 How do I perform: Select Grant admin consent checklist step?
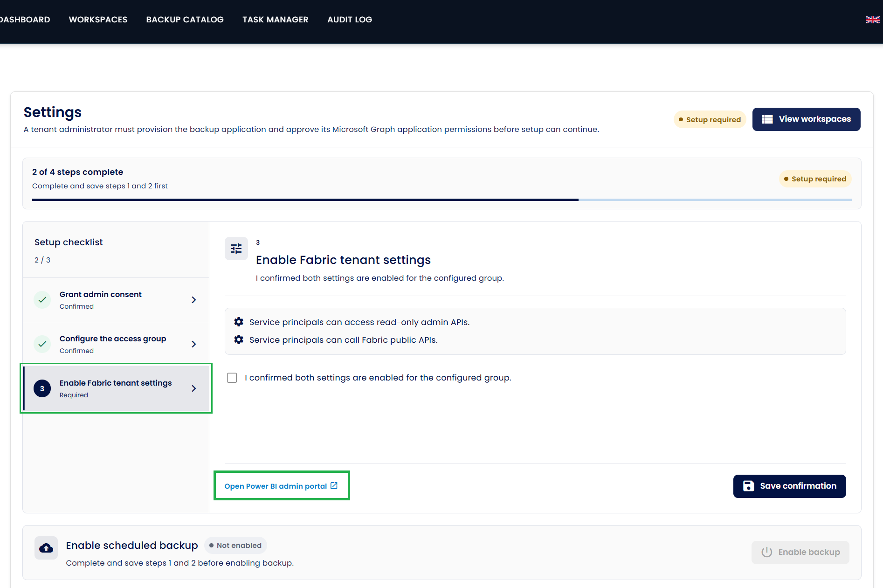(116, 300)
